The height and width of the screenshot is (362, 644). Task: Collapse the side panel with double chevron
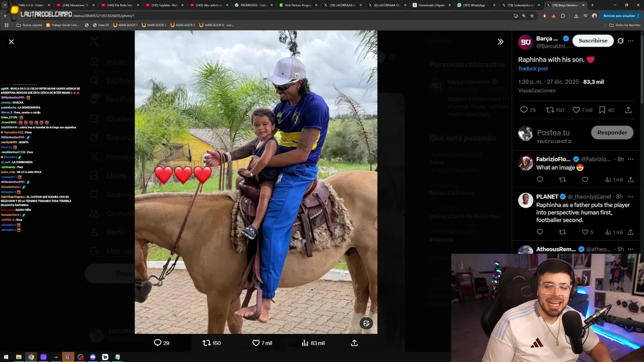tap(500, 42)
